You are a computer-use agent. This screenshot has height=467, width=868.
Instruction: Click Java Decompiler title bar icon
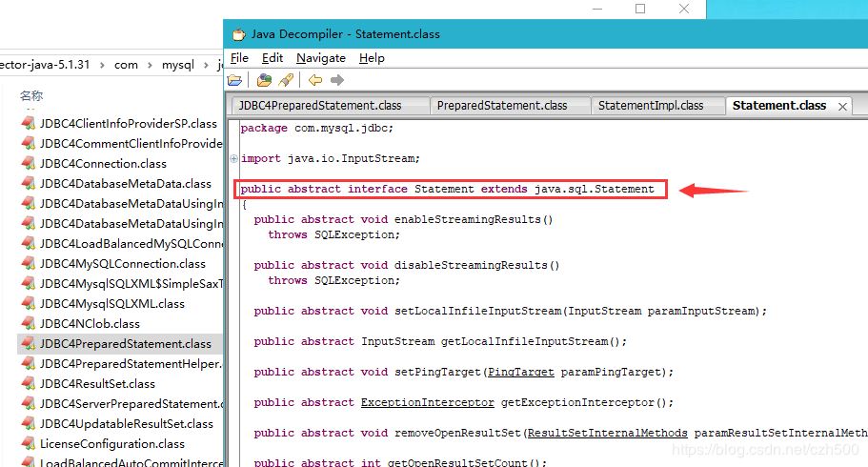[238, 35]
